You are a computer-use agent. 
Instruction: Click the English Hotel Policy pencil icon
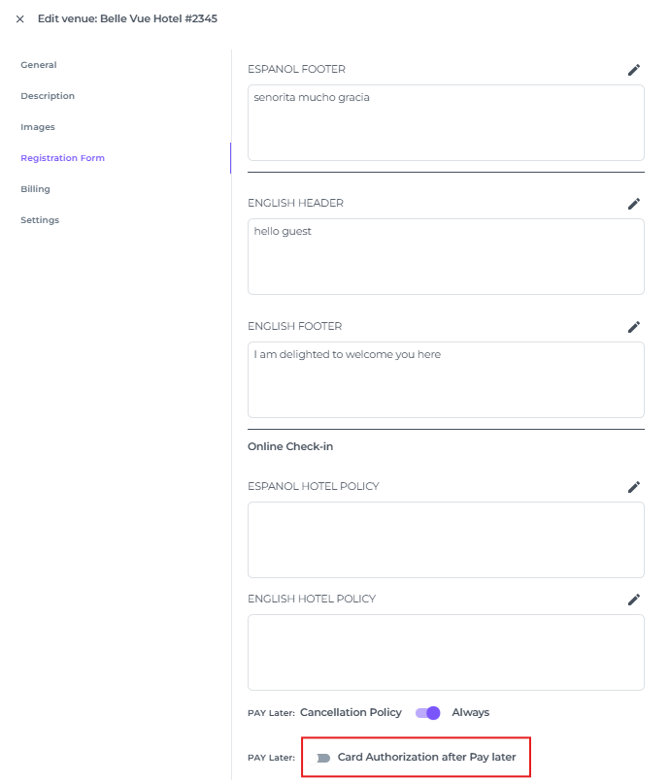click(x=633, y=600)
